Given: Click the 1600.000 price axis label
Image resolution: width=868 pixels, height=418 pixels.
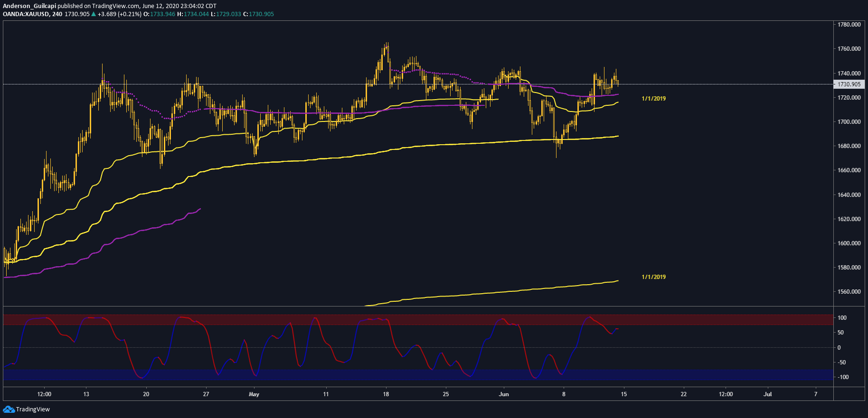Looking at the screenshot, I should pyautogui.click(x=849, y=243).
